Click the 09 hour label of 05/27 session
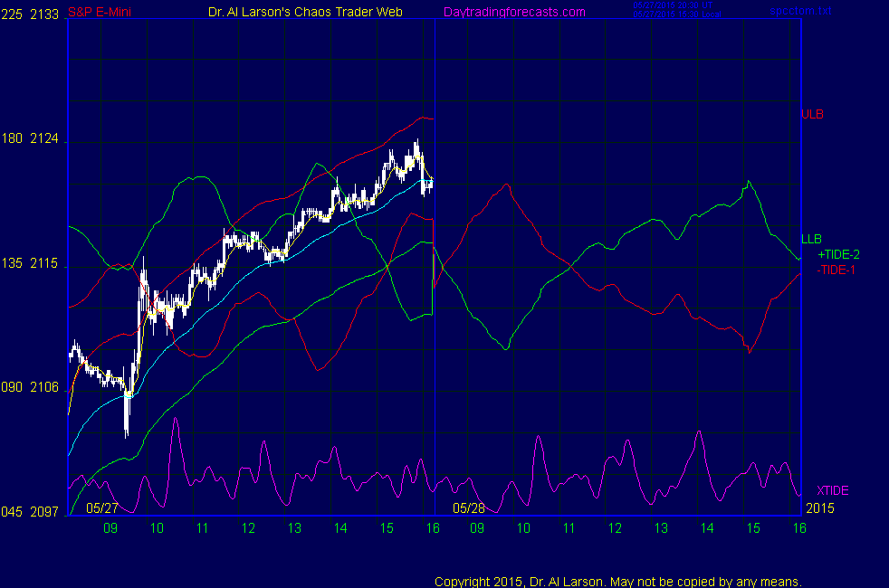This screenshot has width=889, height=588. (110, 528)
